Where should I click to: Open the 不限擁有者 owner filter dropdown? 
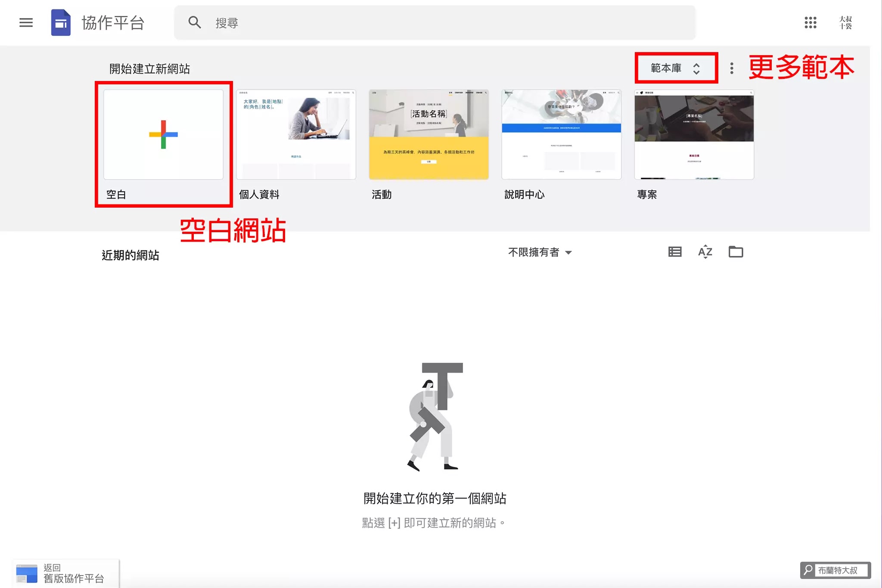(x=540, y=252)
